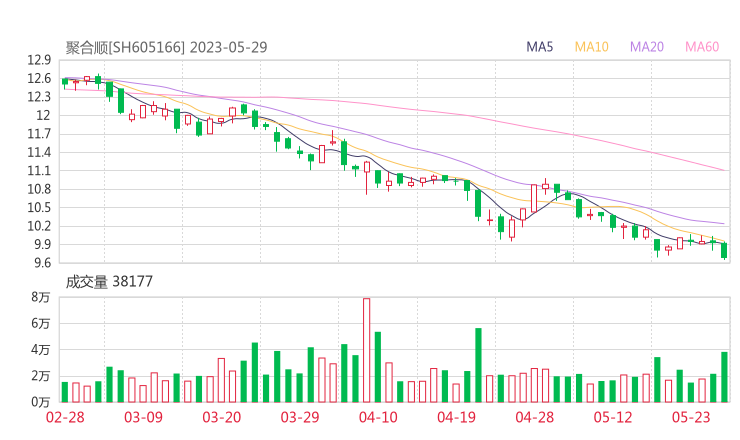
Task: Click the 8万 volume axis label
Action: 41,297
